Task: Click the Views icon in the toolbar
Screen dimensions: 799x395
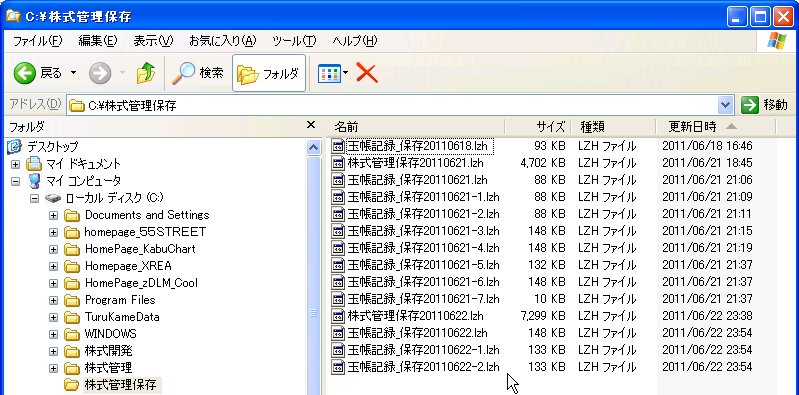Action: 329,74
